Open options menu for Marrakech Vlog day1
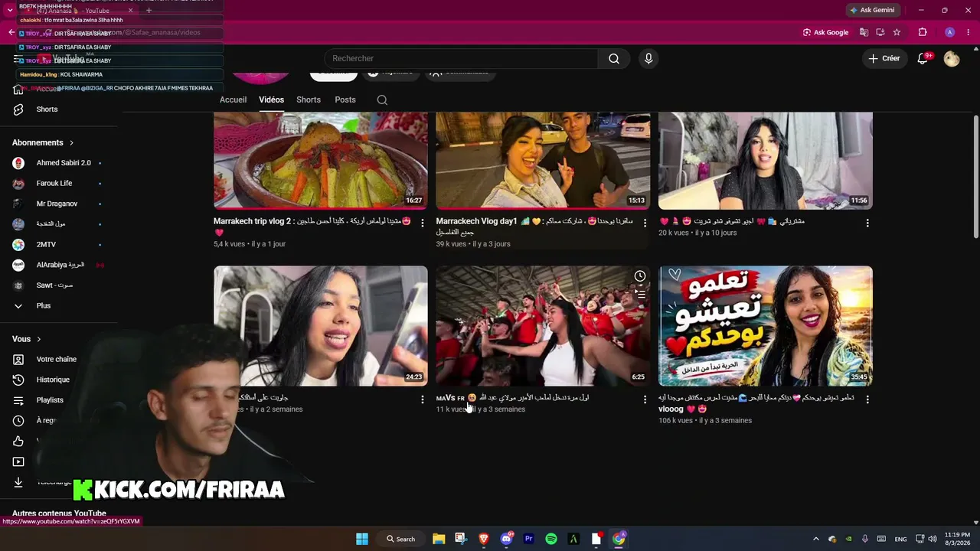The height and width of the screenshot is (551, 980). click(645, 223)
